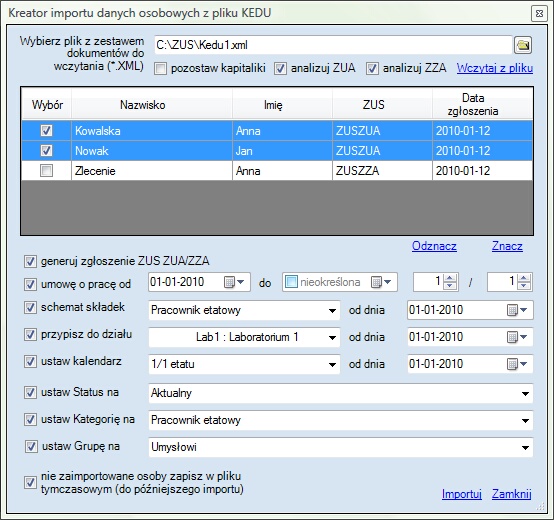Click the 'Data zgłoszenia' column header

pos(483,105)
